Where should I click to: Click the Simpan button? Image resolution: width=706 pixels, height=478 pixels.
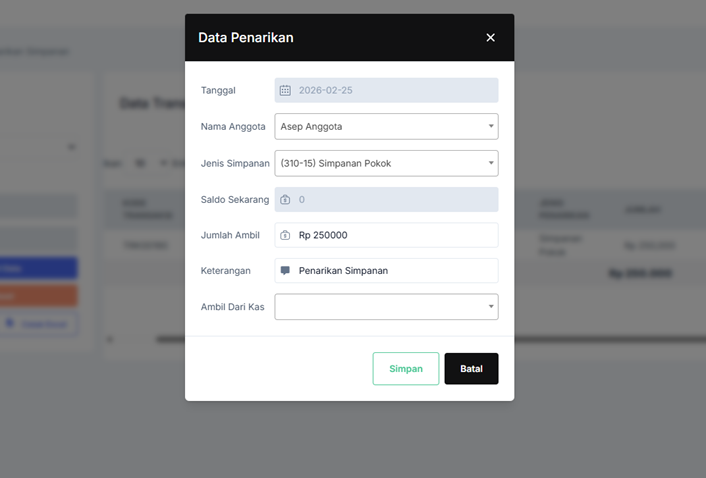click(x=405, y=368)
